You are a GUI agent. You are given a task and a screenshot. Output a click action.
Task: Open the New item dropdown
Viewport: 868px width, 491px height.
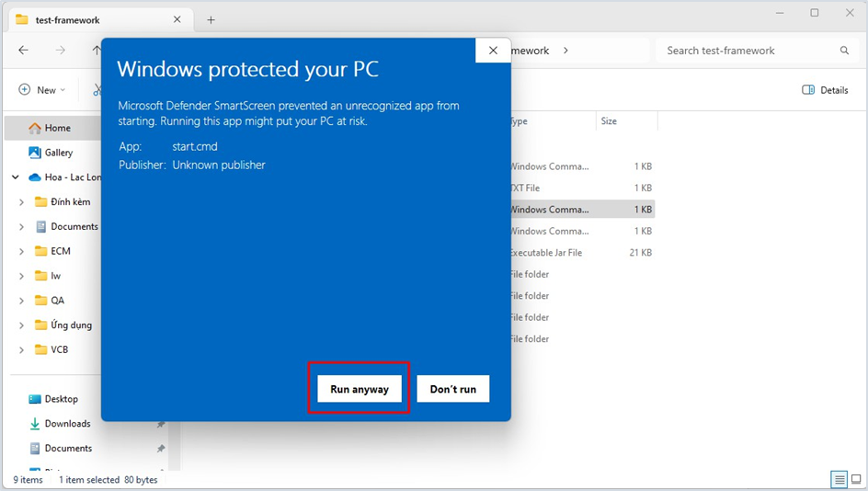[42, 90]
